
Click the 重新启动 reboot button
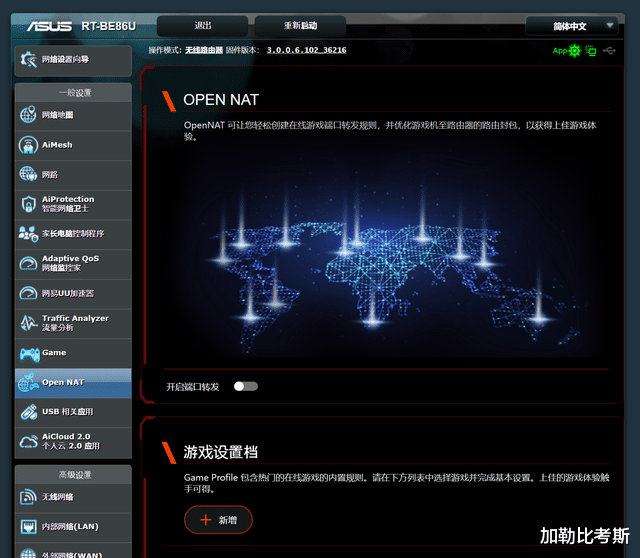[300, 26]
